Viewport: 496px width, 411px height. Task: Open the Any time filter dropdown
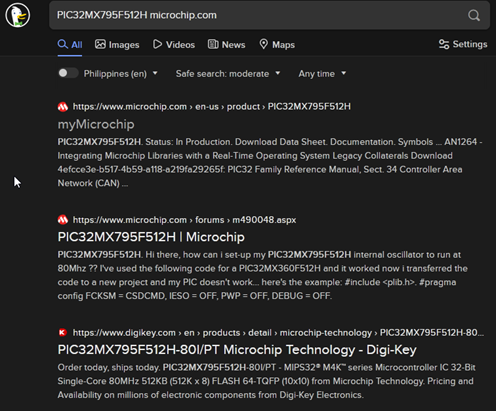click(x=322, y=74)
